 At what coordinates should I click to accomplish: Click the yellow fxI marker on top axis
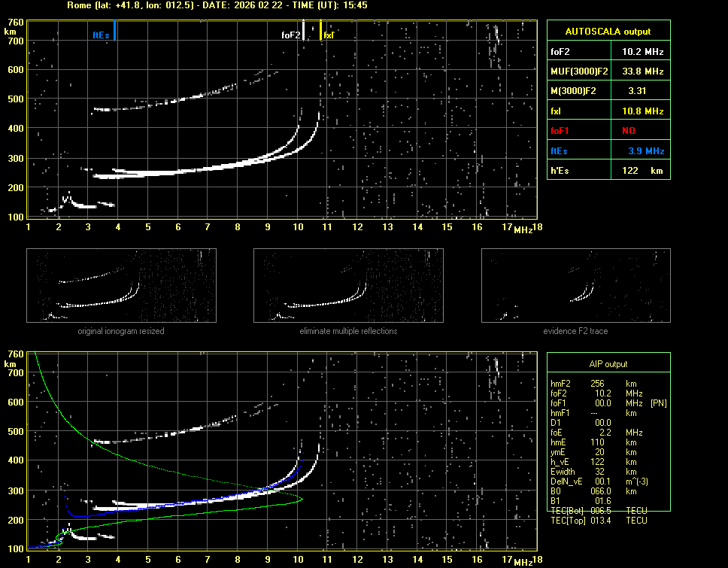pos(321,31)
